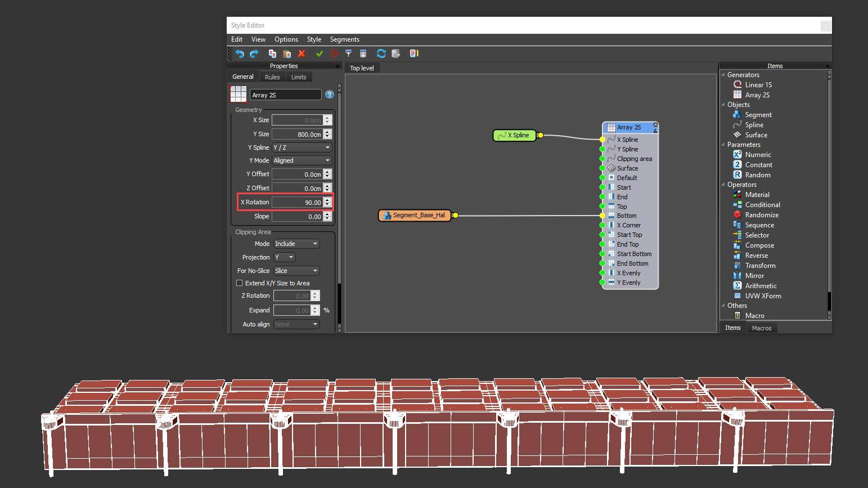868x488 pixels.
Task: Switch to the Rules tab in Properties
Action: click(x=272, y=77)
